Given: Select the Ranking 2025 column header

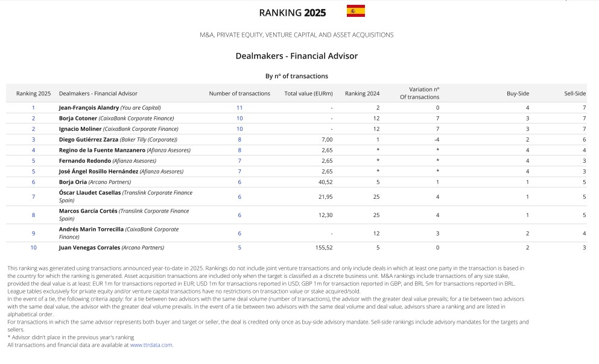Looking at the screenshot, I should click(x=33, y=93).
